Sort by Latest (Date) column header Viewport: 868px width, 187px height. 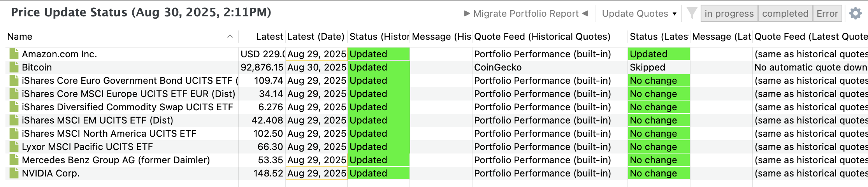pyautogui.click(x=316, y=37)
